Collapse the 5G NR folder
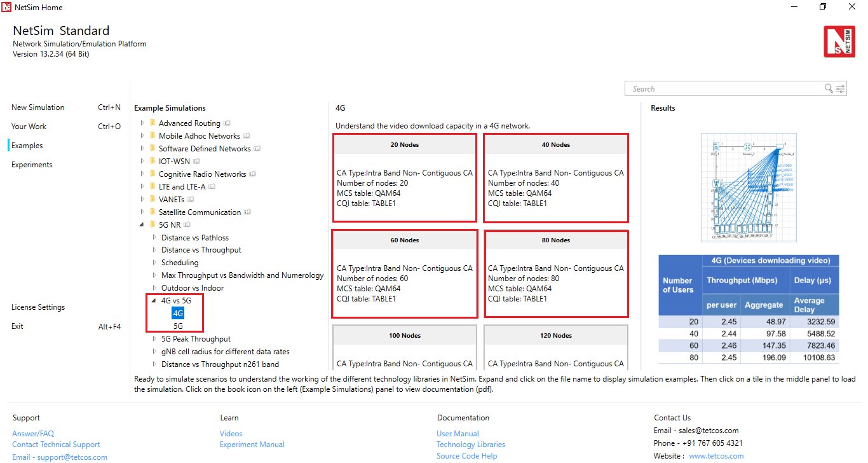868x463 pixels. pyautogui.click(x=142, y=225)
